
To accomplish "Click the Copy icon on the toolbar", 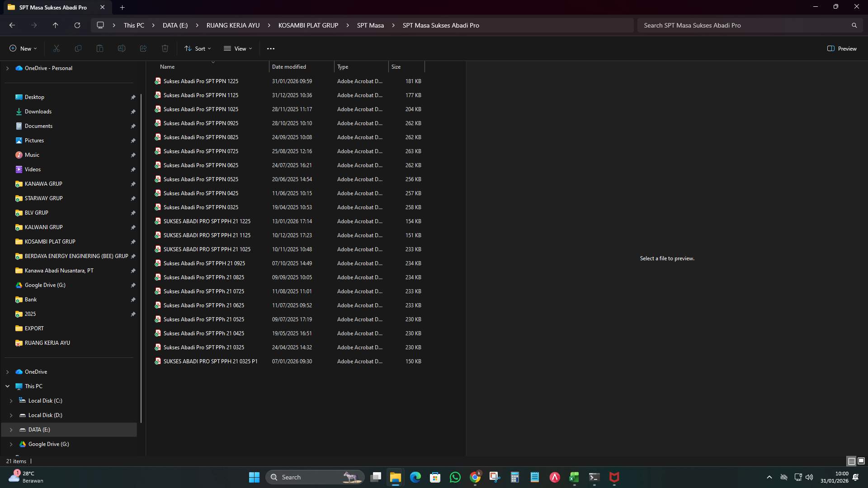I will (78, 48).
